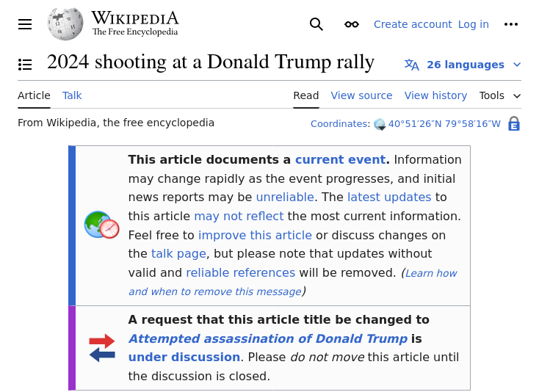Expand the Tools dropdown menu
The width and height of the screenshot is (539, 392).
500,95
